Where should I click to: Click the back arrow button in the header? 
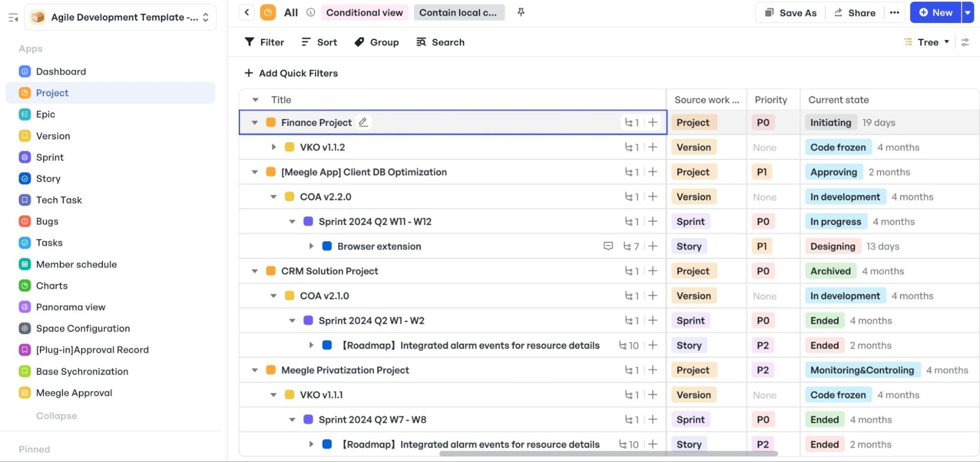click(247, 12)
